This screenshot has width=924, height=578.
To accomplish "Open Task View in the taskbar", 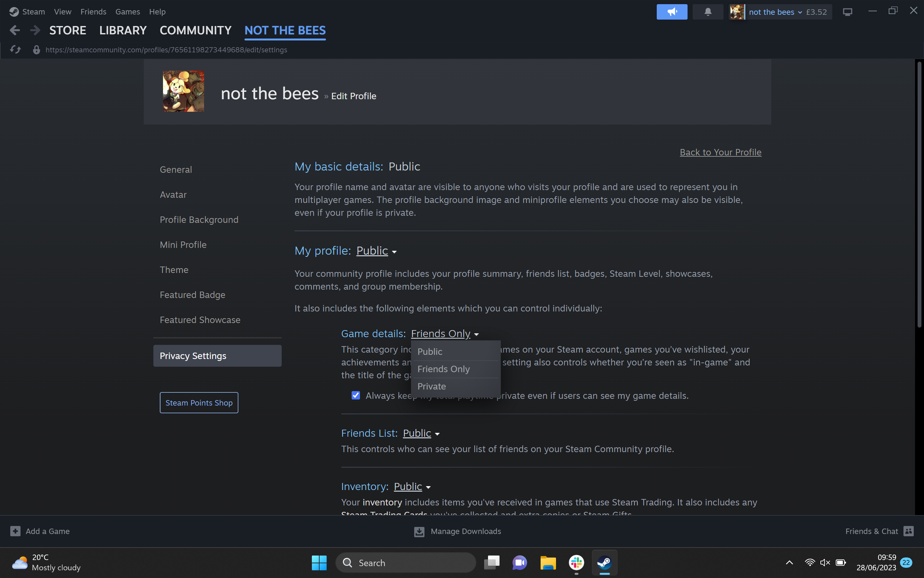I will click(x=492, y=563).
